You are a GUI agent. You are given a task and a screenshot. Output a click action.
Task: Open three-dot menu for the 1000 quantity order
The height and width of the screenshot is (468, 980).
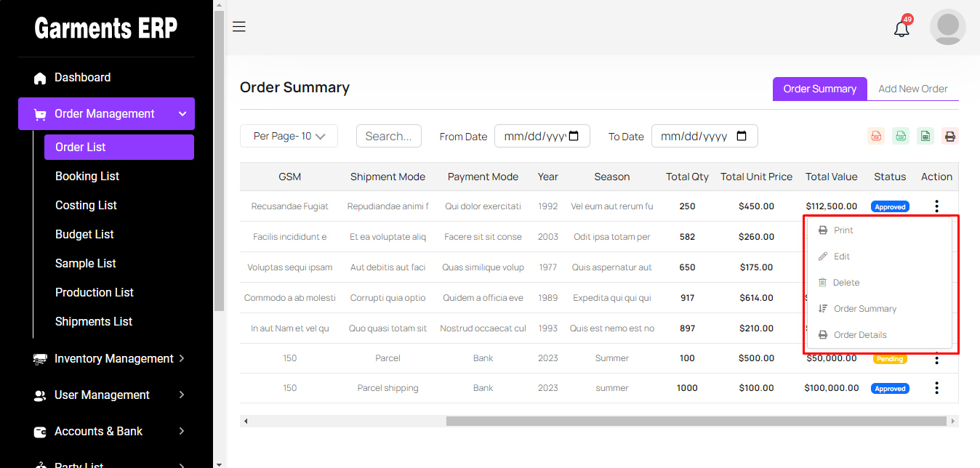(936, 388)
